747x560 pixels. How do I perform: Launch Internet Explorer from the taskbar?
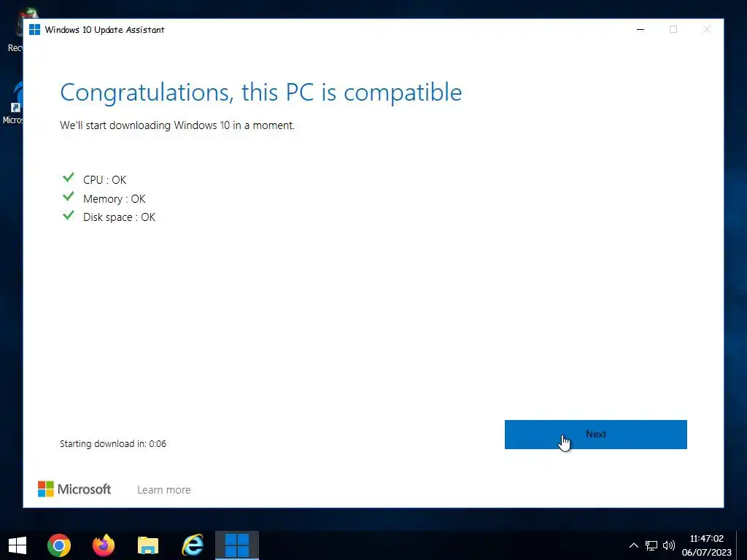[193, 545]
